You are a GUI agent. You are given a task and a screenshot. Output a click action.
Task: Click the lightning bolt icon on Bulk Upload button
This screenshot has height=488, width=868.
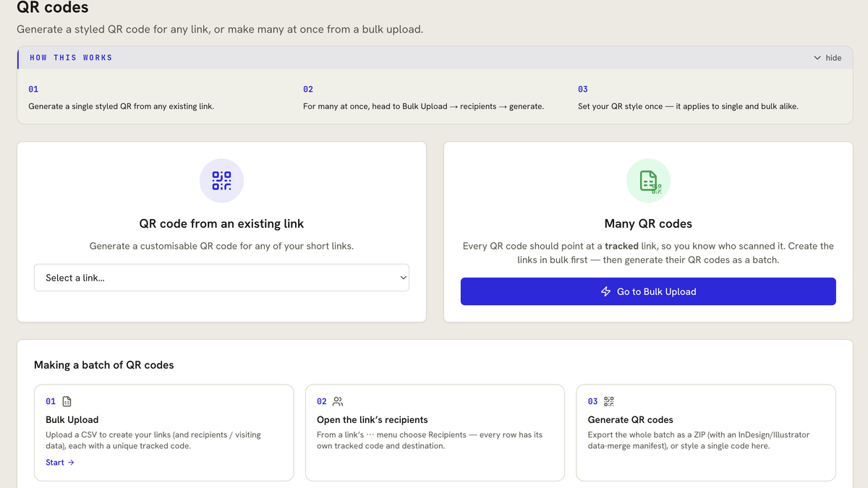(606, 291)
